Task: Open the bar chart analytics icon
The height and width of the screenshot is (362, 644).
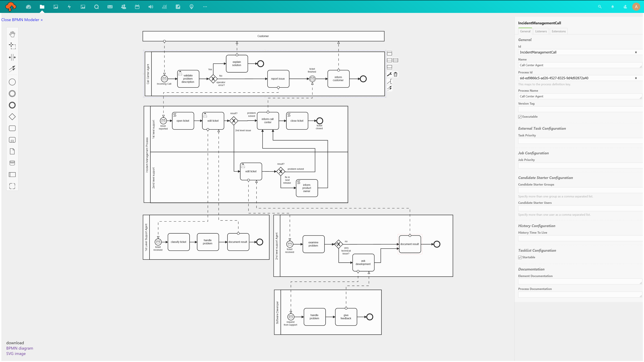Action: [x=164, y=7]
